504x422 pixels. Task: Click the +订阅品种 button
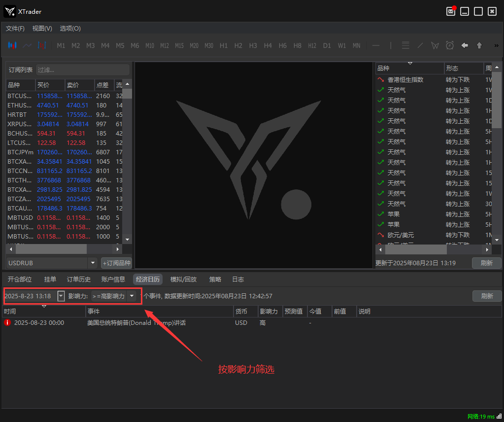[x=116, y=263]
